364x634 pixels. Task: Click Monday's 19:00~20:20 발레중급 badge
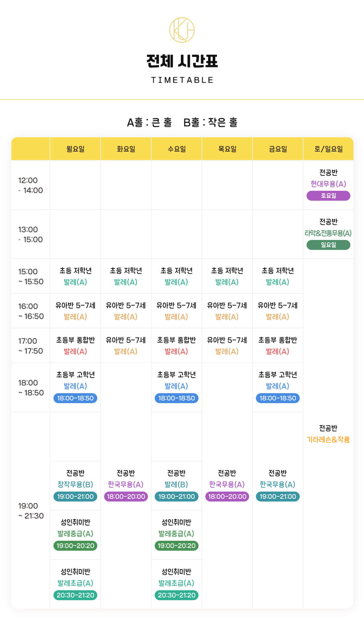click(75, 546)
